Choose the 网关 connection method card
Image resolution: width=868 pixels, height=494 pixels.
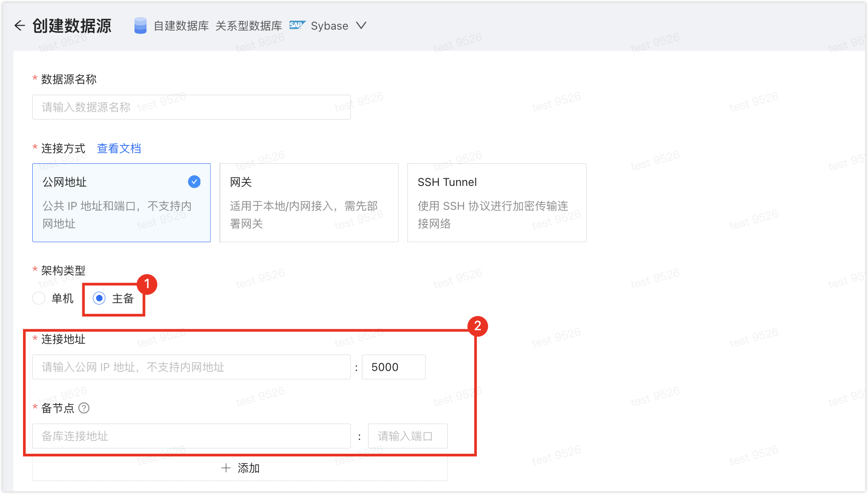point(309,203)
